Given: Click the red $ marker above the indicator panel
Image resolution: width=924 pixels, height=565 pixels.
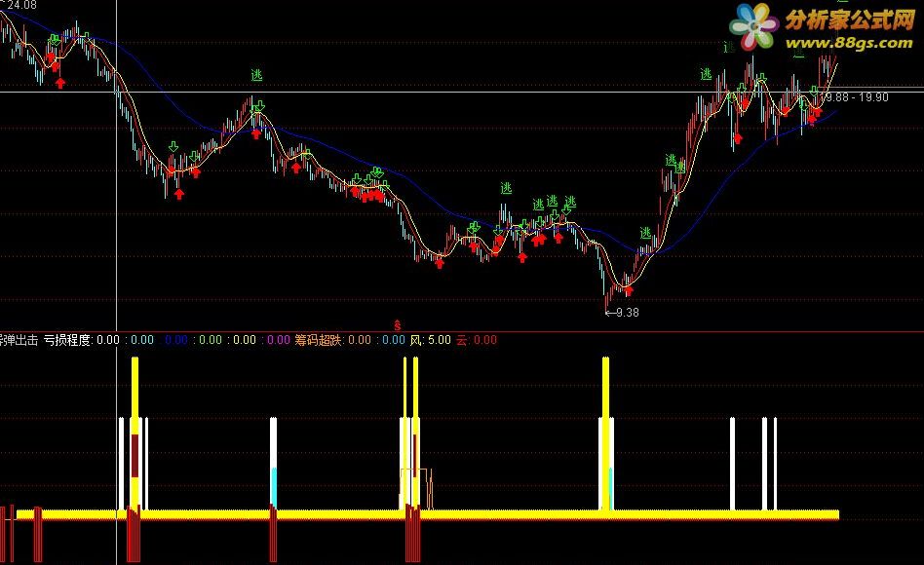Looking at the screenshot, I should (x=397, y=324).
